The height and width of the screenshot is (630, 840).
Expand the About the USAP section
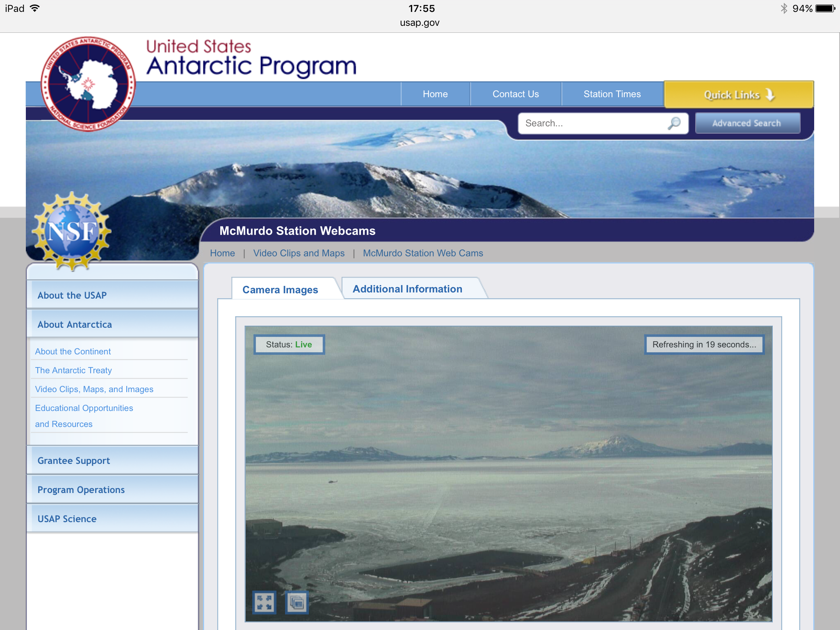click(x=112, y=295)
